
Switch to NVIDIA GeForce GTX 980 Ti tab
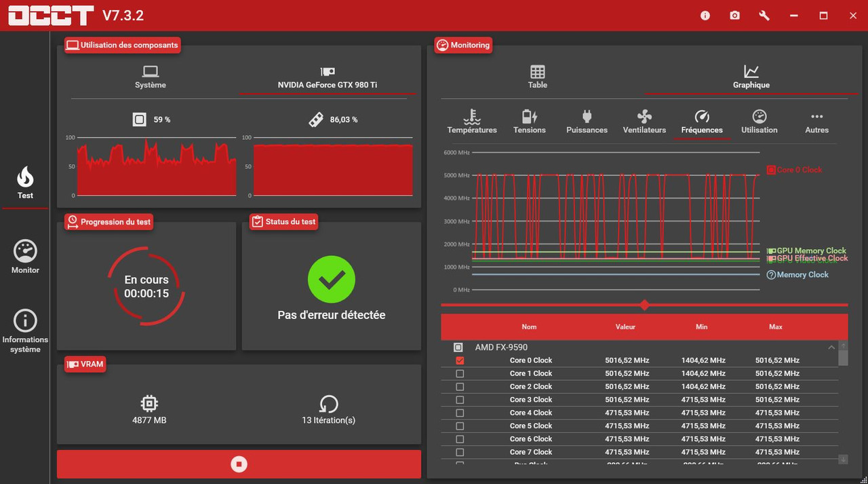click(328, 77)
